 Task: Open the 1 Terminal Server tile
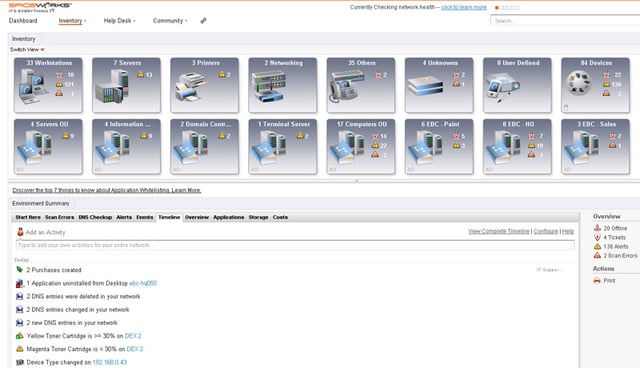(x=283, y=146)
